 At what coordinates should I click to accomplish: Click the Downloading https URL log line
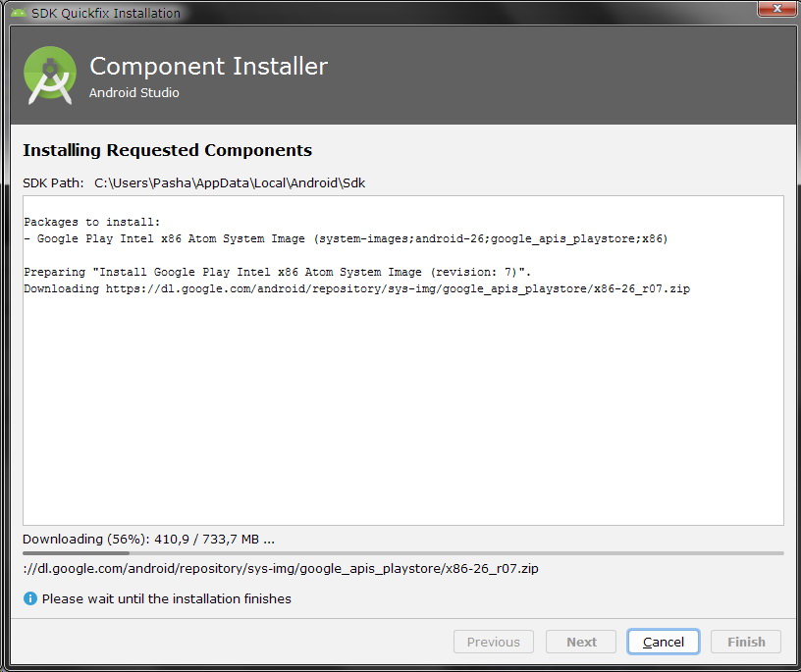pos(357,289)
